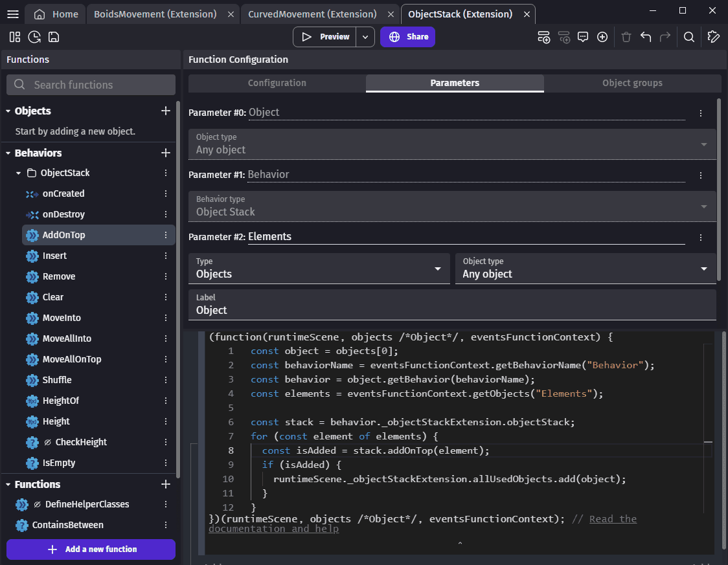Open the Type dropdown set to Objects
The width and height of the screenshot is (728, 565).
[x=319, y=269]
